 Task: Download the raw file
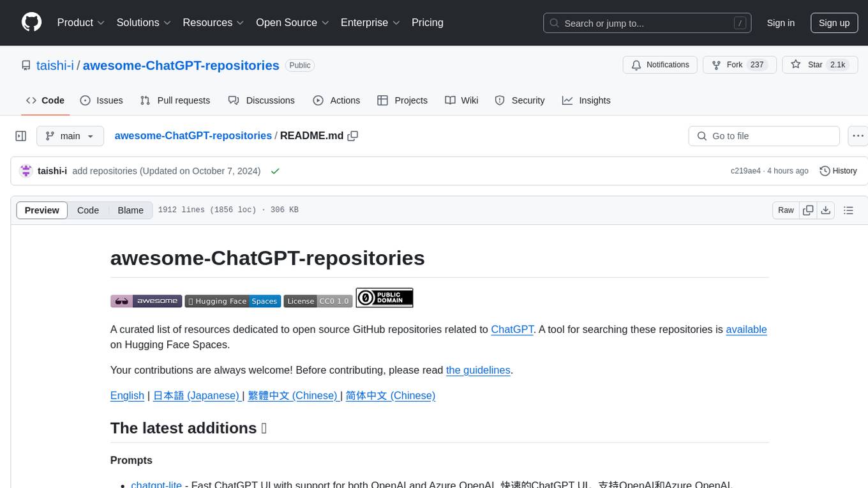coord(826,210)
